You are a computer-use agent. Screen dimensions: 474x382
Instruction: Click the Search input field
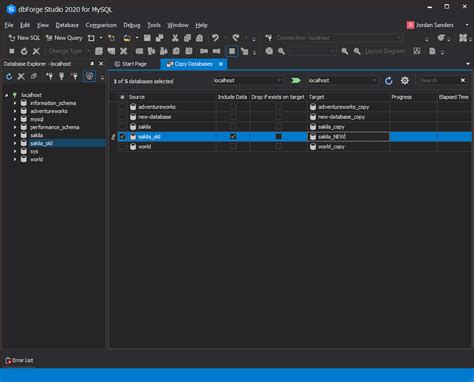(x=439, y=80)
